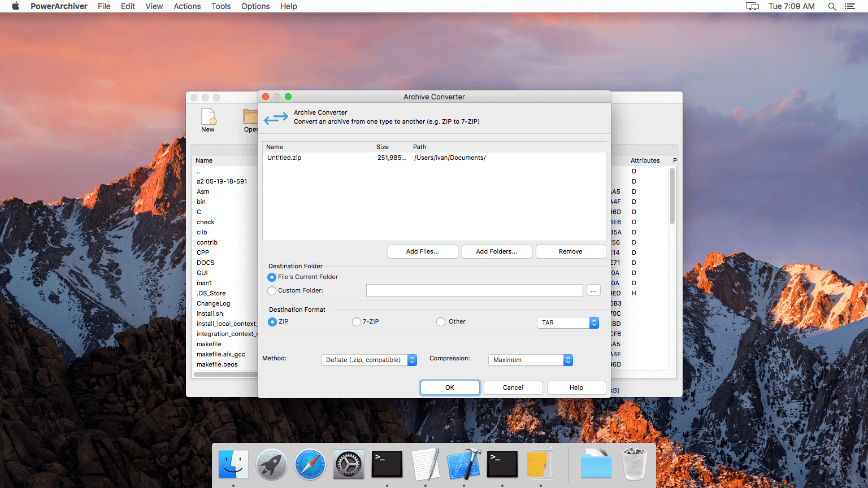The image size is (868, 488).
Task: Click the Path column header in converter
Action: click(420, 147)
